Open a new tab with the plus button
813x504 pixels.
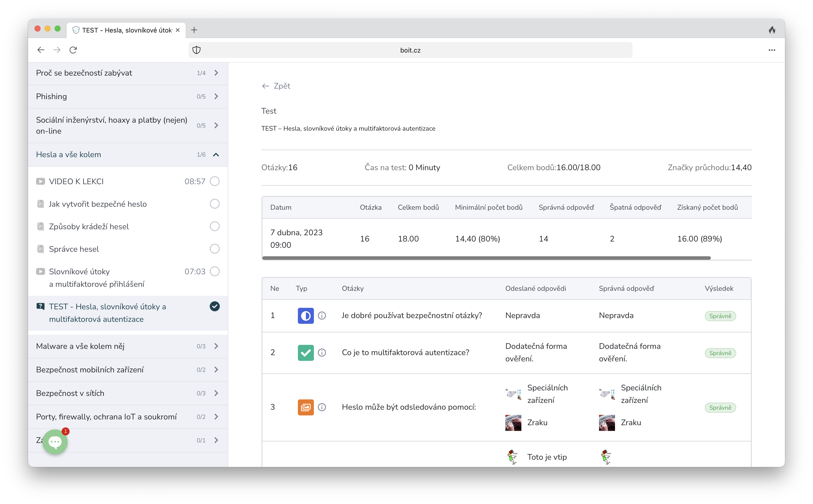point(194,30)
